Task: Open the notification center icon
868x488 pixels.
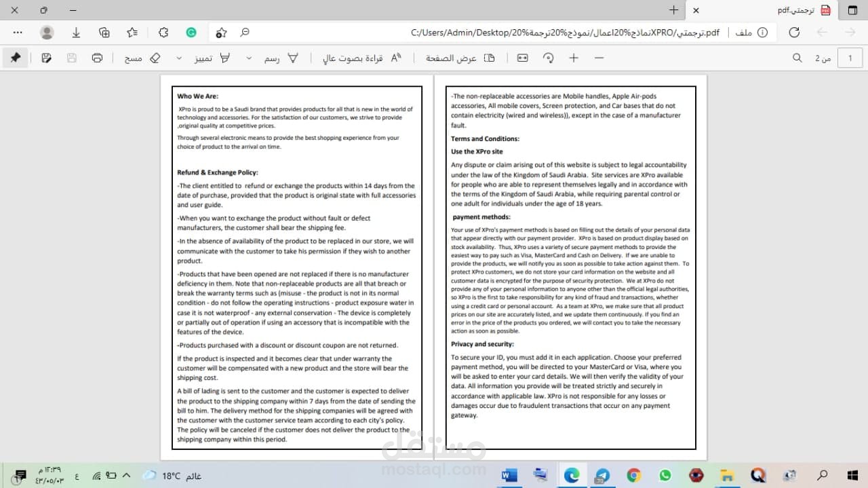Action: (x=20, y=476)
